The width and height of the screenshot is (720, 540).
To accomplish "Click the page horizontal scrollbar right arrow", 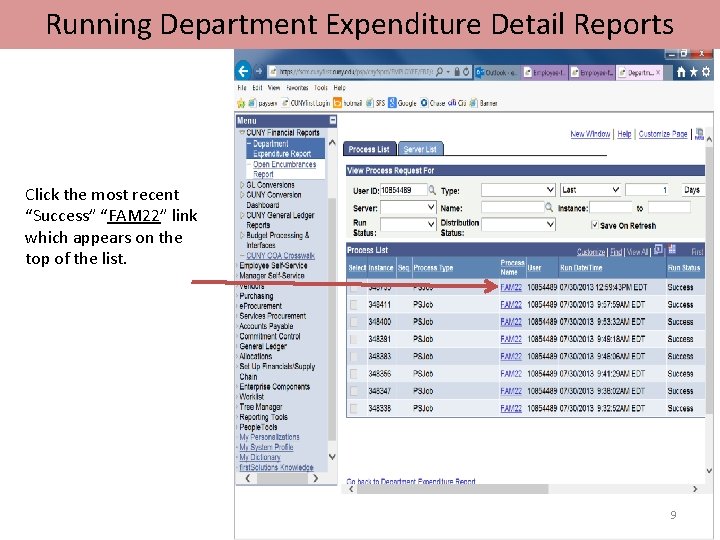I will click(x=695, y=489).
